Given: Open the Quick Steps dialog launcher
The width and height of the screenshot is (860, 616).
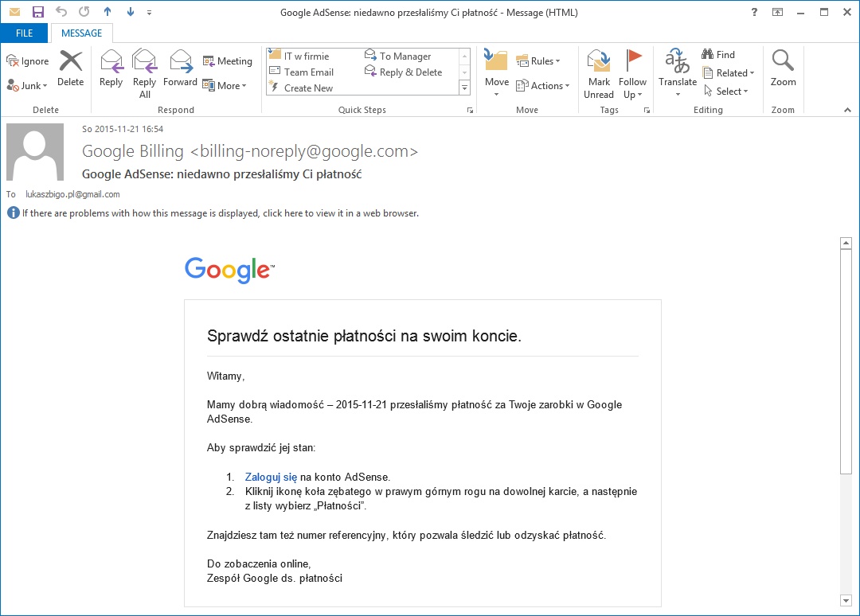Looking at the screenshot, I should click(x=470, y=110).
